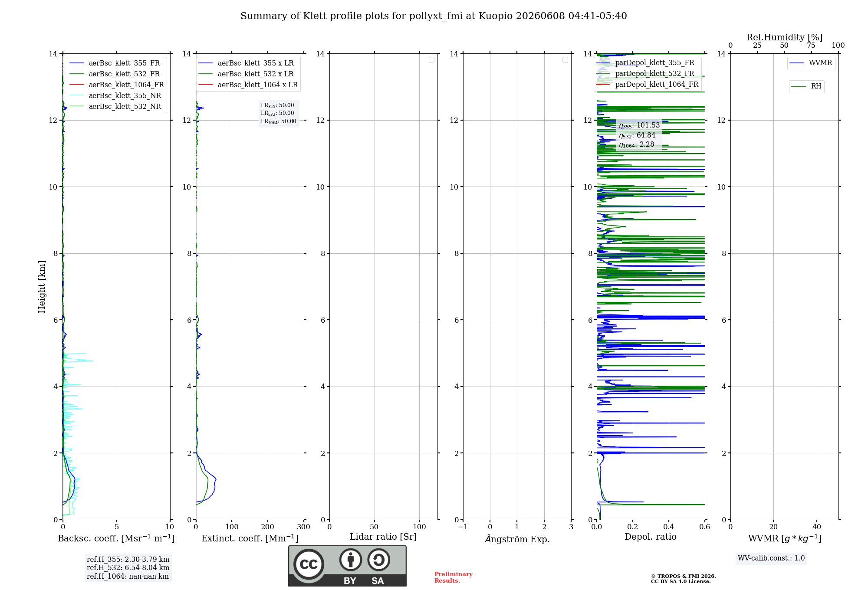Viewport: 868px width, 590px height.
Task: Click the η355: 101.53 annotation
Action: click(639, 125)
